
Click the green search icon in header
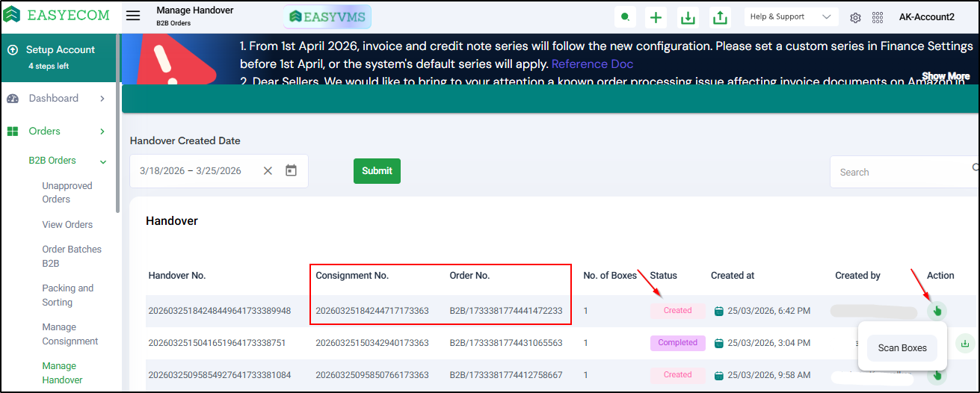(625, 17)
